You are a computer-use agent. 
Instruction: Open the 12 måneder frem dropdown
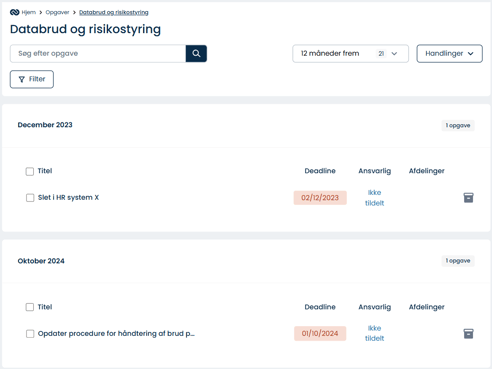pos(350,53)
